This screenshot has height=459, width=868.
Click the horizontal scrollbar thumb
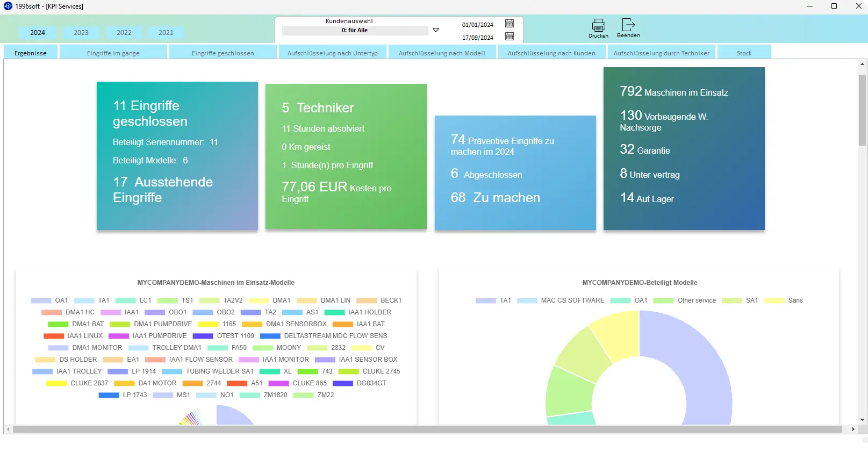427,429
